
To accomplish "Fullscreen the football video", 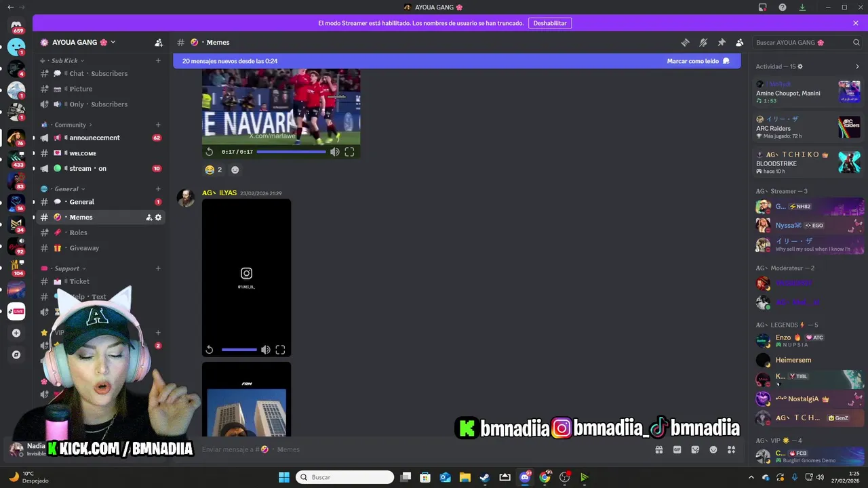I will (349, 152).
